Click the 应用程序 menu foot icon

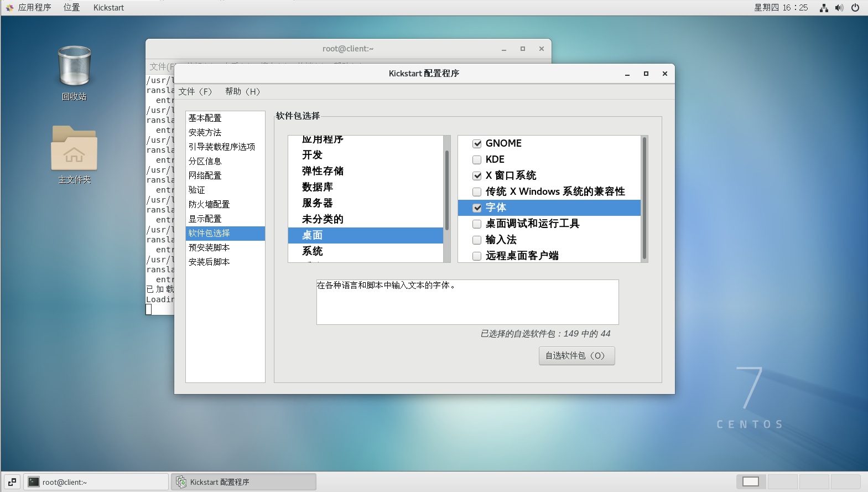coord(9,8)
